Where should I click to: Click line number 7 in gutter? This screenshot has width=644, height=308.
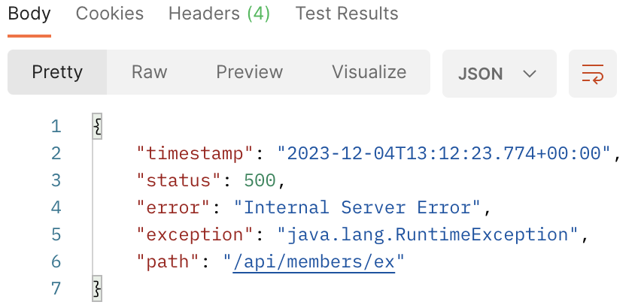[x=56, y=288]
